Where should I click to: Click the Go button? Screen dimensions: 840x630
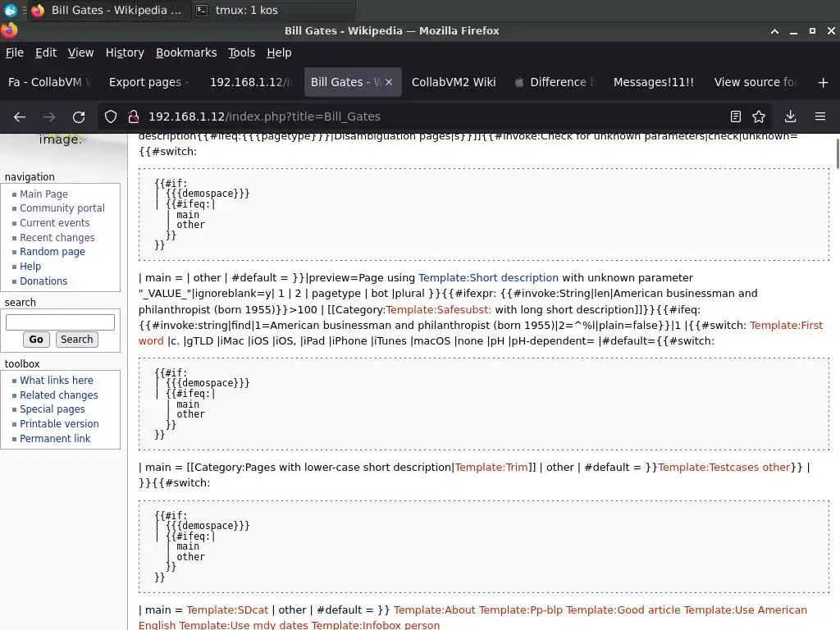36,339
